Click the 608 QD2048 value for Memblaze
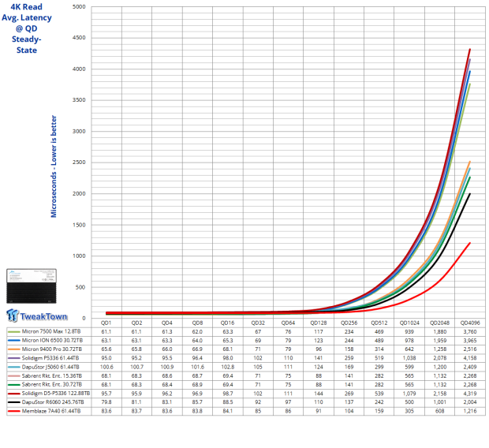The image size is (489, 448). click(440, 411)
